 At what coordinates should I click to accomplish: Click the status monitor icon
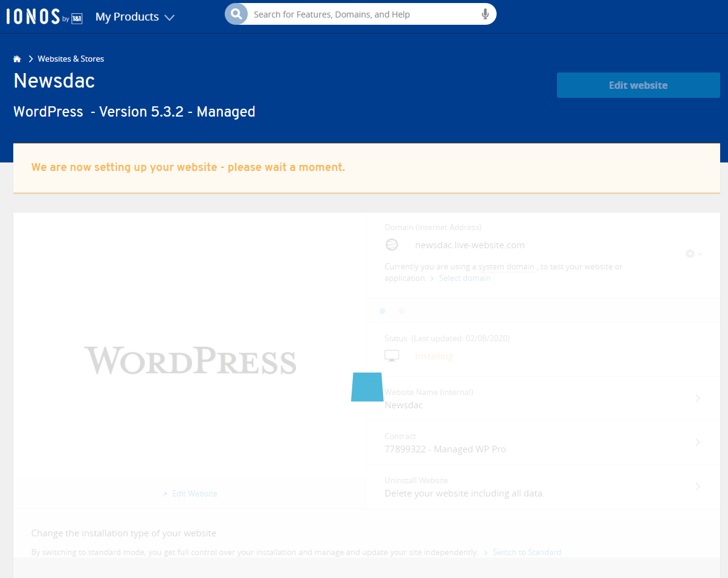pyautogui.click(x=391, y=356)
